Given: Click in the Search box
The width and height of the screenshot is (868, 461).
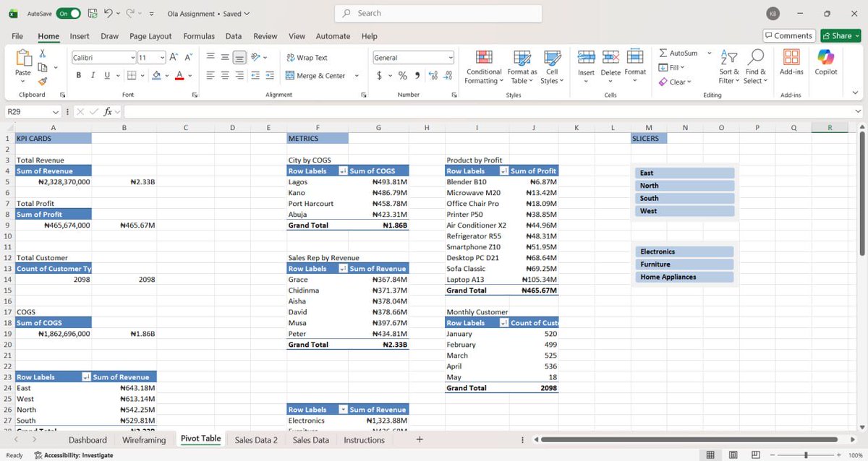Looking at the screenshot, I should 438,13.
